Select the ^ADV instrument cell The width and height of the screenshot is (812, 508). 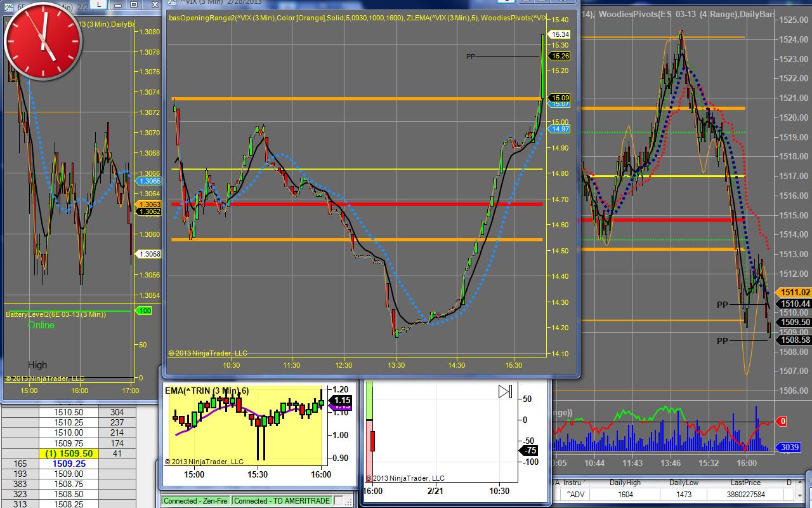pyautogui.click(x=576, y=494)
